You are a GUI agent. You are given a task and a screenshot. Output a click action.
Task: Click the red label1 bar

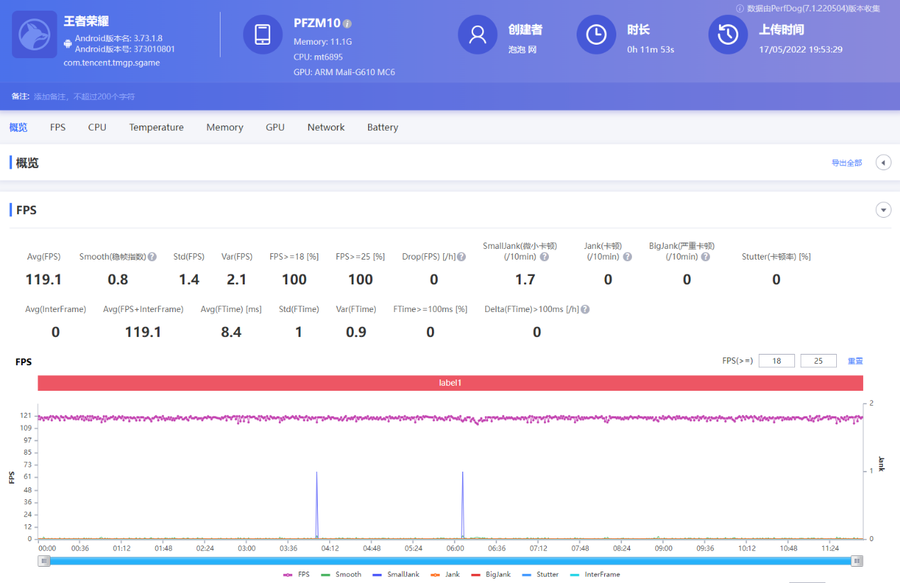(x=450, y=383)
